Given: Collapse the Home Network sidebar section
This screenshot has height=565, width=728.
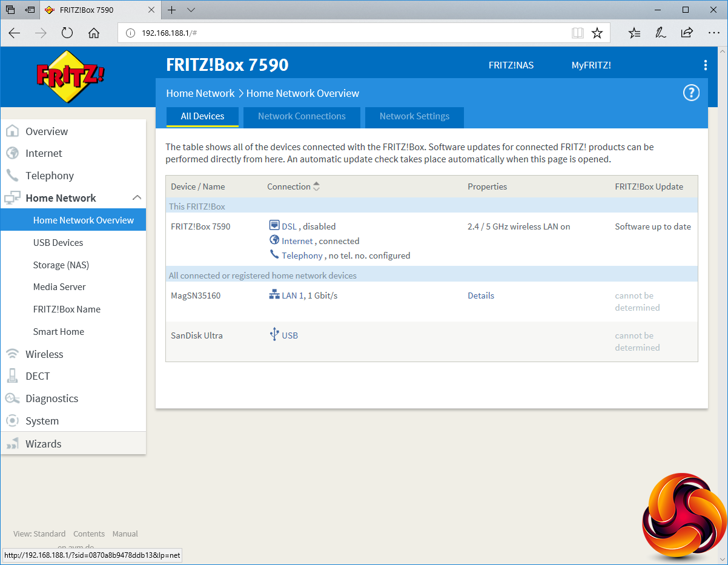Looking at the screenshot, I should (x=137, y=198).
